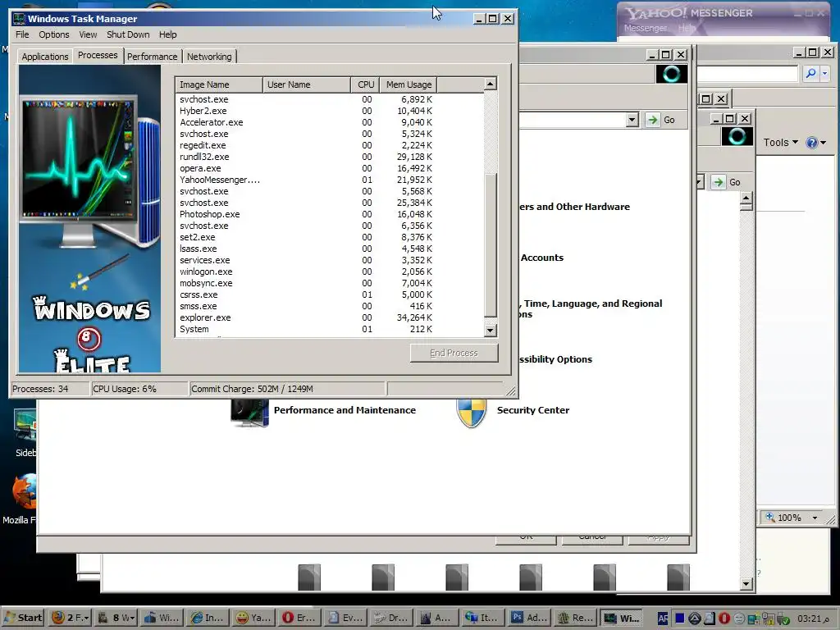The height and width of the screenshot is (630, 840).
Task: Open the Help menu in Task Manager
Action: [167, 34]
